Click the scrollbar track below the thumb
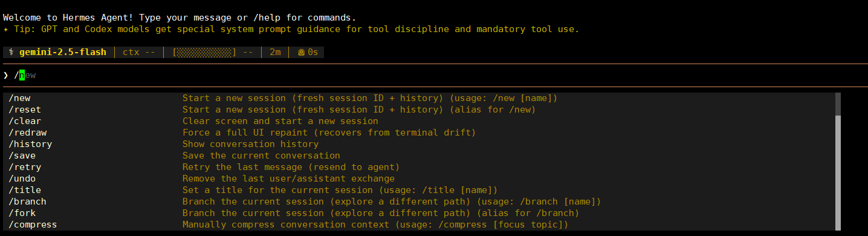The image size is (868, 236). tap(838, 173)
